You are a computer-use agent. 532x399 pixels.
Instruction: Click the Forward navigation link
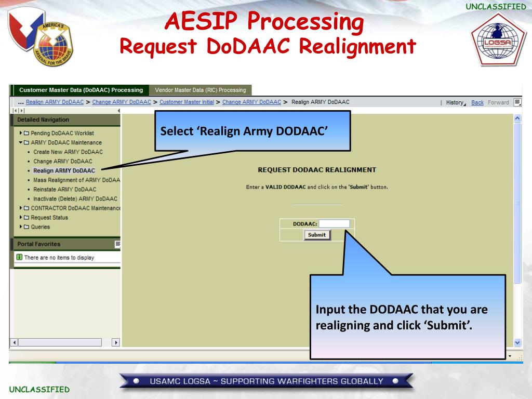click(x=498, y=102)
